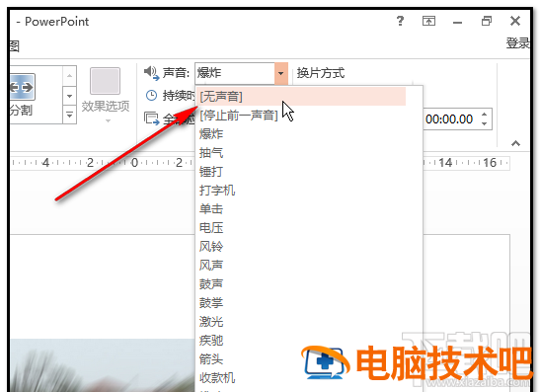The width and height of the screenshot is (540, 392).
Task: Click the sound combo box showing 爆炸
Action: tap(235, 73)
